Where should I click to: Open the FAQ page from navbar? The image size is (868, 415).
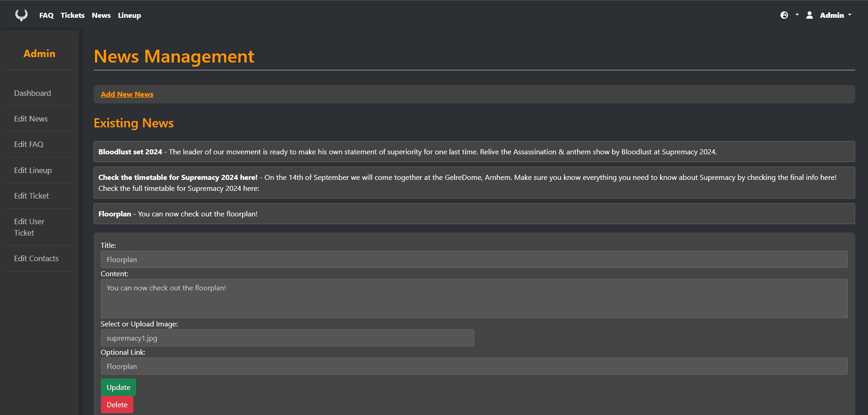(46, 16)
